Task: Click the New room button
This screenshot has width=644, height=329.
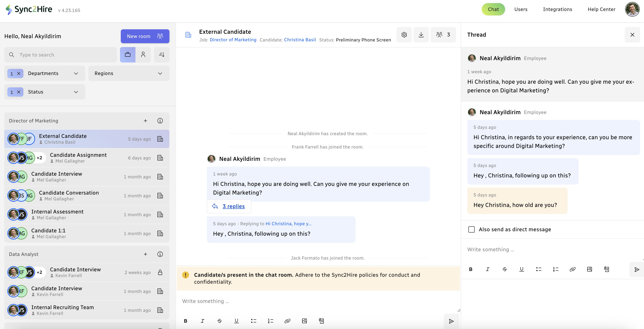Action: coord(145,36)
